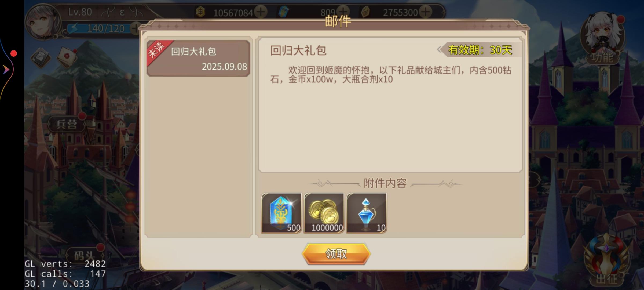Image resolution: width=644 pixels, height=290 pixels.
Task: Tap the blue potion attachment icon
Action: tap(367, 213)
